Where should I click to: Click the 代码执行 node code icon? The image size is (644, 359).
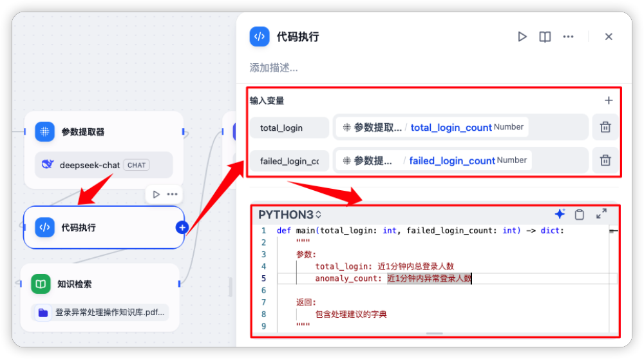pyautogui.click(x=45, y=228)
